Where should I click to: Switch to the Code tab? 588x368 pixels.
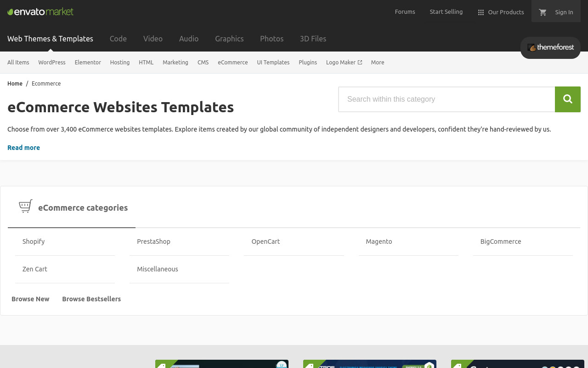click(x=118, y=39)
